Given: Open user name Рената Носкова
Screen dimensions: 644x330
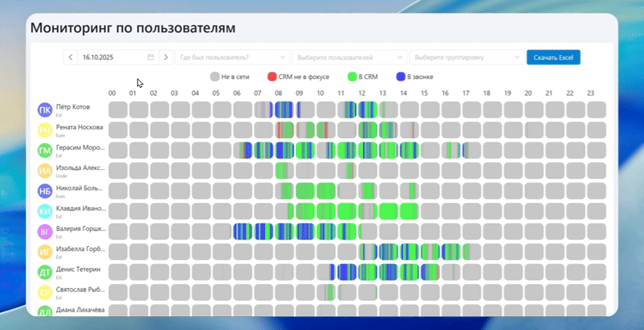Looking at the screenshot, I should pos(79,127).
